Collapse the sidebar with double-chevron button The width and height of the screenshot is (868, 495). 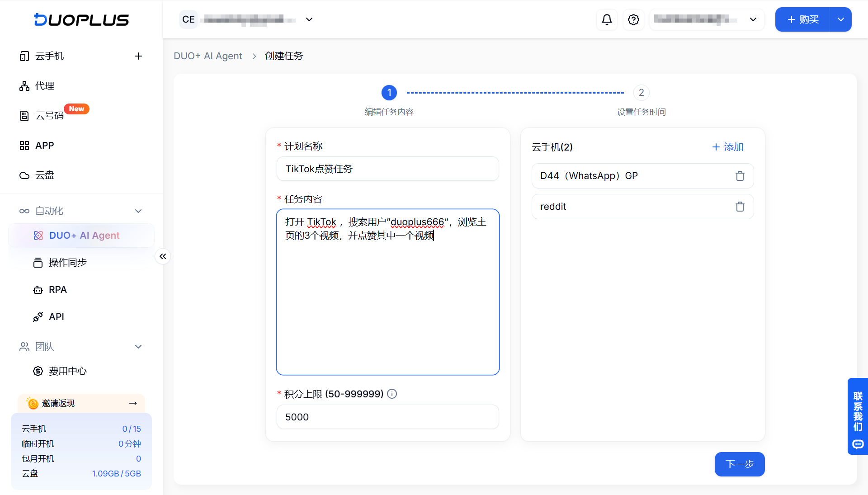coord(163,256)
